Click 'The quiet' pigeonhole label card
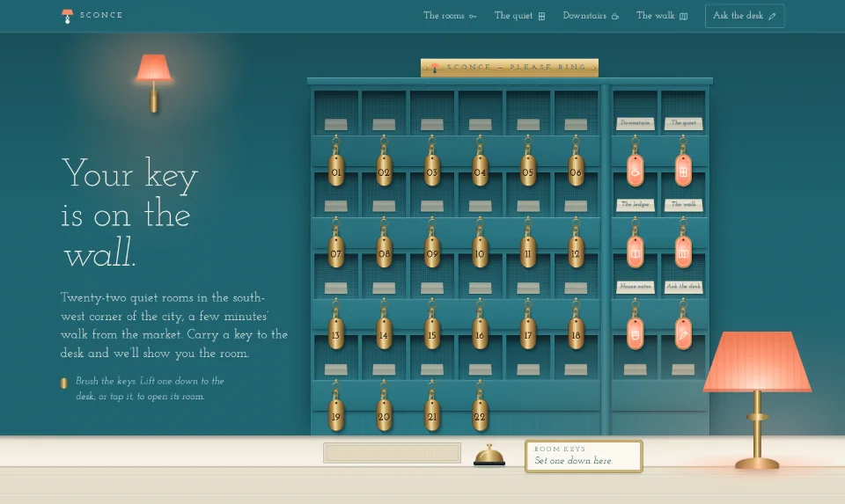 pyautogui.click(x=683, y=123)
